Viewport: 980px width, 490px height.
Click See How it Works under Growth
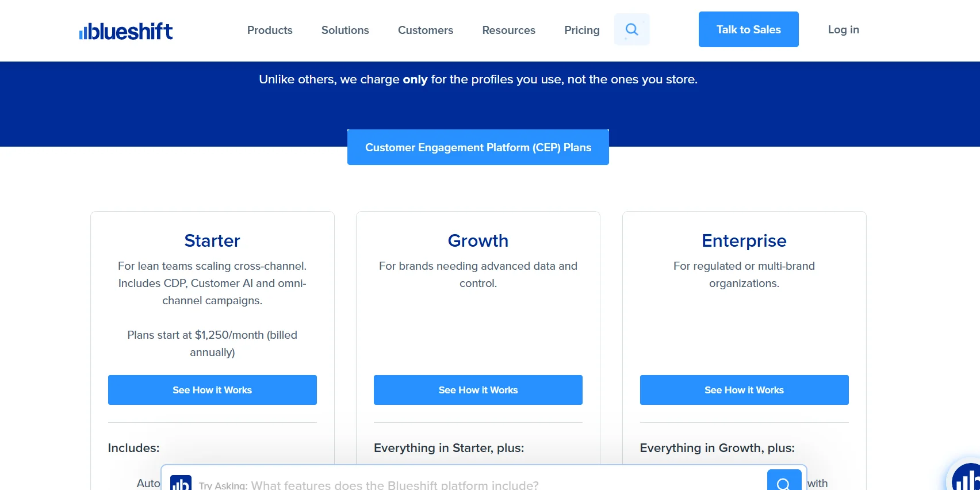478,390
